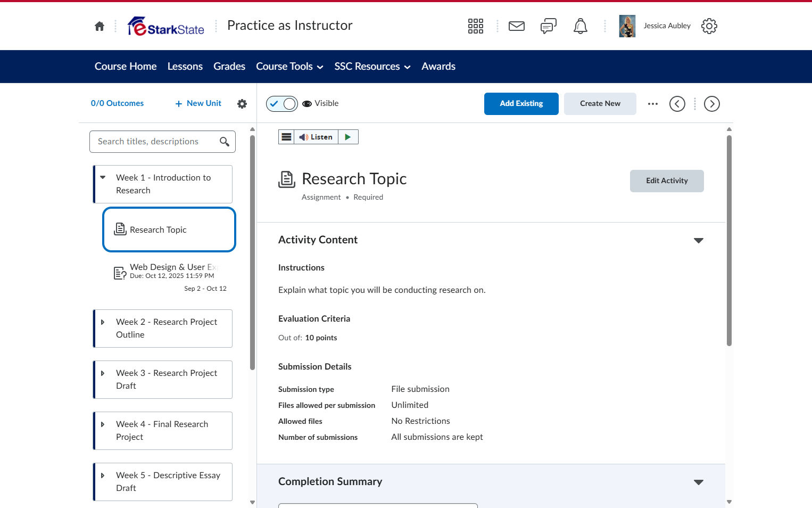Expand Week 5 Descriptive Essay Draft
812x508 pixels.
click(103, 476)
